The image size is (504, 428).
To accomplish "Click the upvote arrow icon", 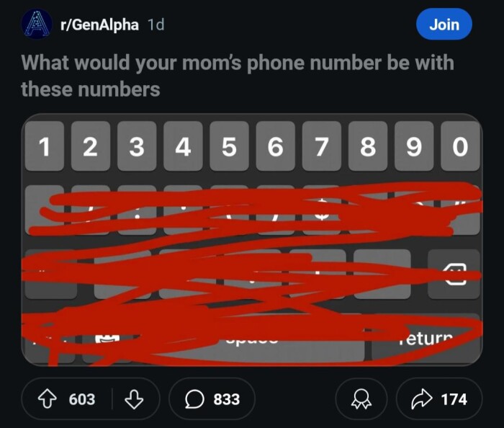I will pyautogui.click(x=48, y=398).
